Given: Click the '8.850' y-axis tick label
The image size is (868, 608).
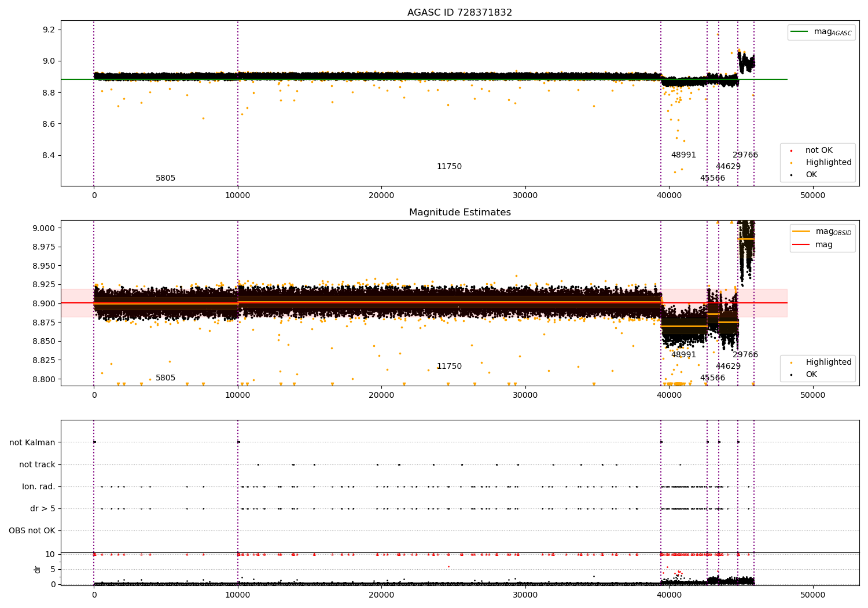Looking at the screenshot, I should pyautogui.click(x=44, y=342).
